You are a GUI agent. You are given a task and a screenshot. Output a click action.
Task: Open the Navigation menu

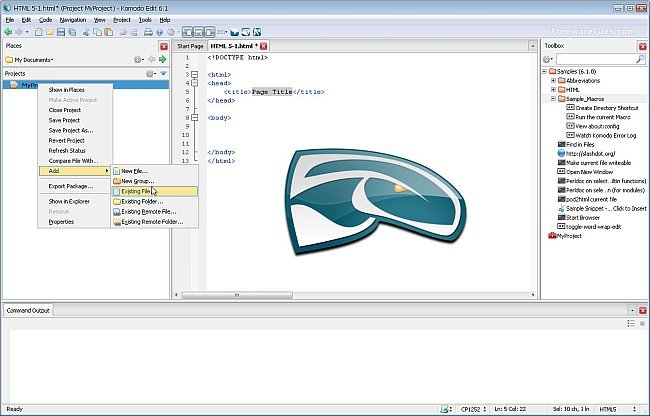pyautogui.click(x=73, y=20)
